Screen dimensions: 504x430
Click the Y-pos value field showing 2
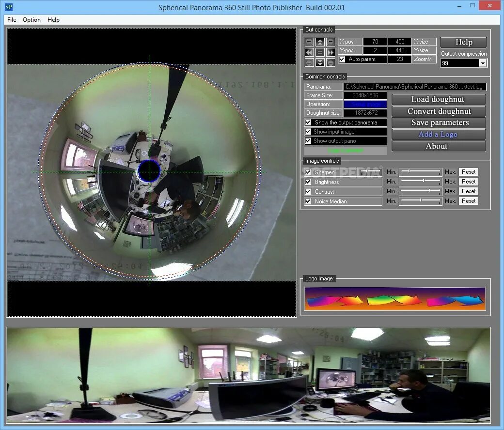pyautogui.click(x=375, y=50)
